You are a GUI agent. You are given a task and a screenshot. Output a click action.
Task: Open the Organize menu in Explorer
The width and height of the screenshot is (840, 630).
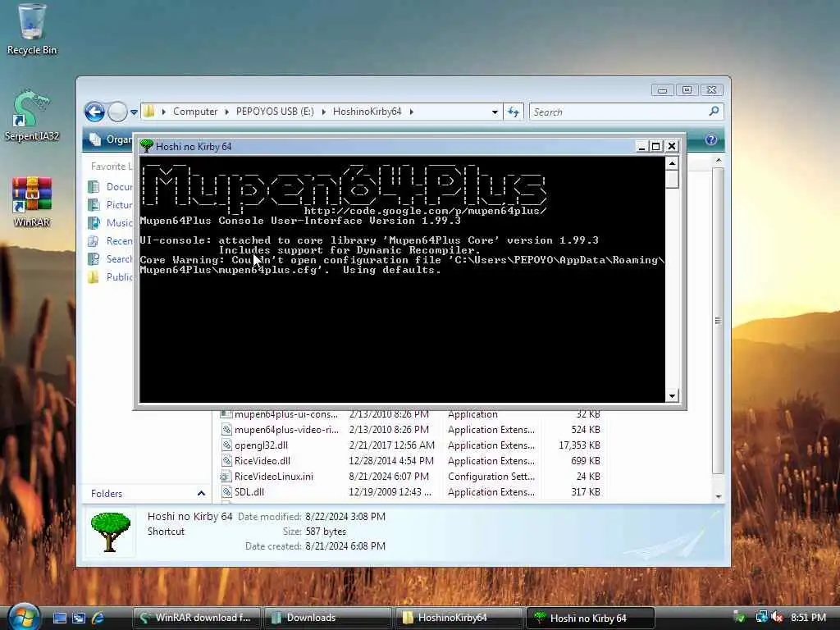pyautogui.click(x=112, y=139)
